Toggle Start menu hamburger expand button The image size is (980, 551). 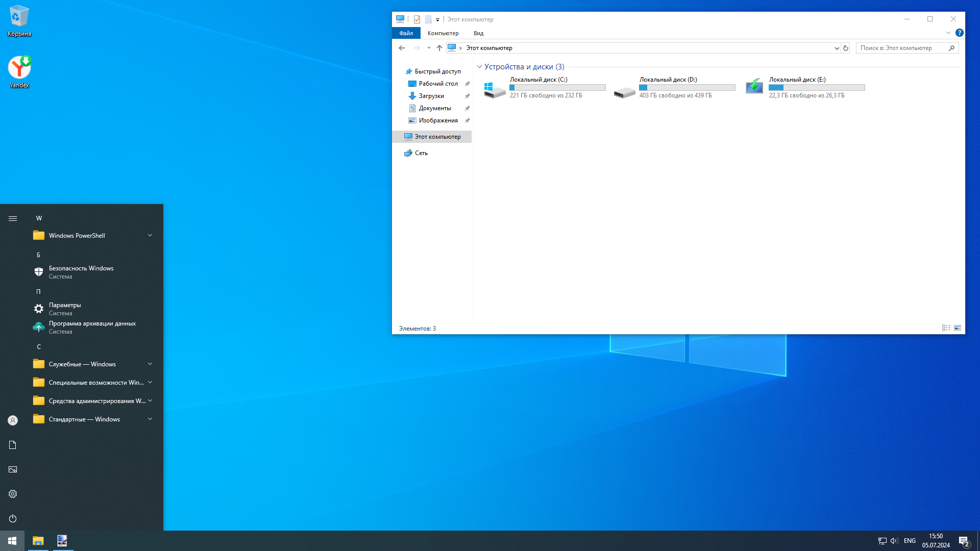click(13, 218)
